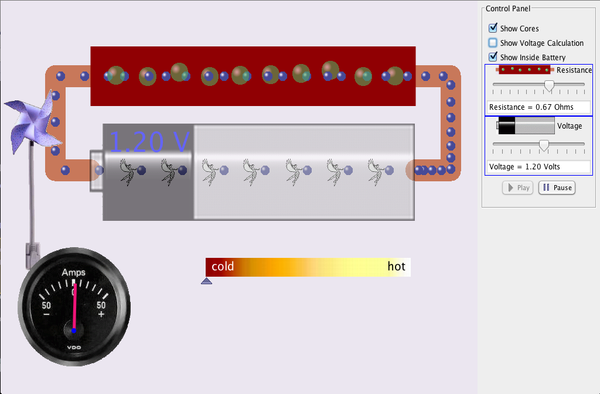Click the battery's left terminal cap
This screenshot has height=394, width=600.
(96, 171)
